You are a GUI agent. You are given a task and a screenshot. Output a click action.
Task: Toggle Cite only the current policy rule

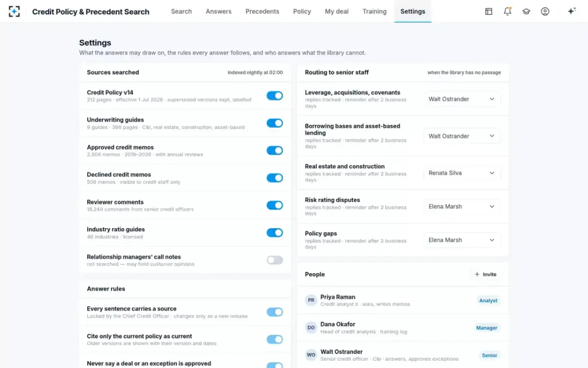coord(275,340)
